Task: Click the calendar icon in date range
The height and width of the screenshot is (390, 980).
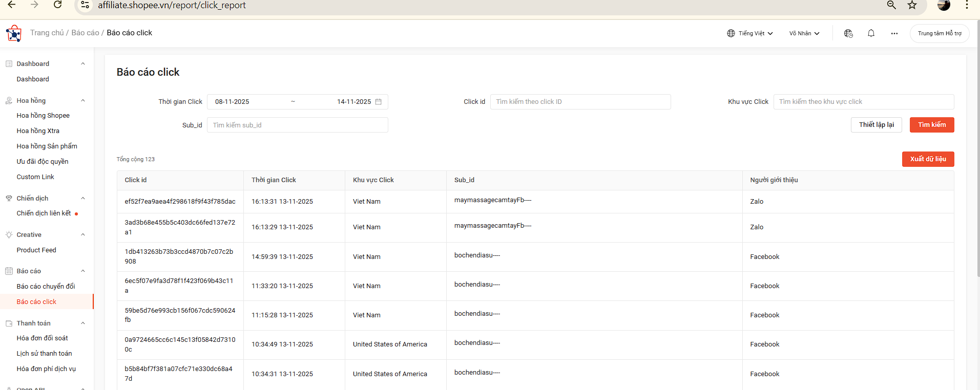Action: pyautogui.click(x=379, y=102)
